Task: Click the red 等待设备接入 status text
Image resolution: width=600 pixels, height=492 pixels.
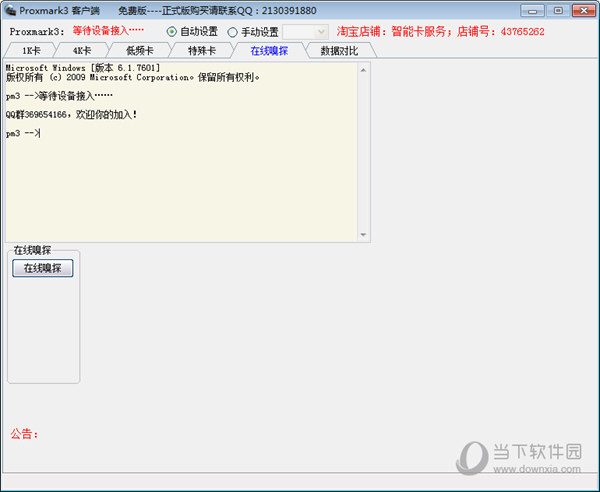Action: 108,31
